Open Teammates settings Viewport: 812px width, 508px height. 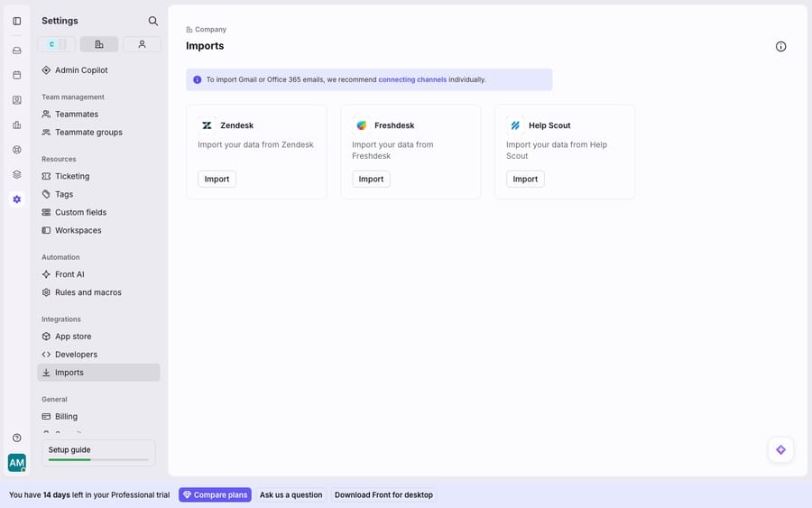coord(98,114)
